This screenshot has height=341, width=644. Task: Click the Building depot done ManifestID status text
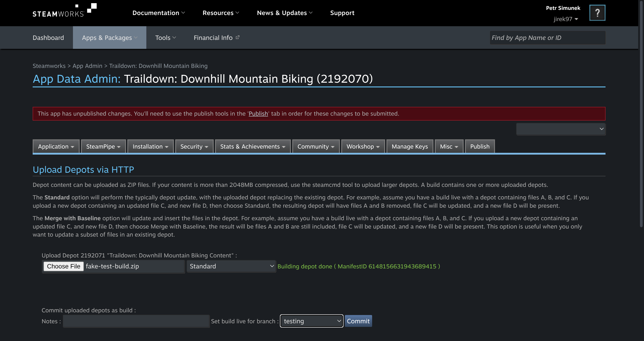point(359,266)
